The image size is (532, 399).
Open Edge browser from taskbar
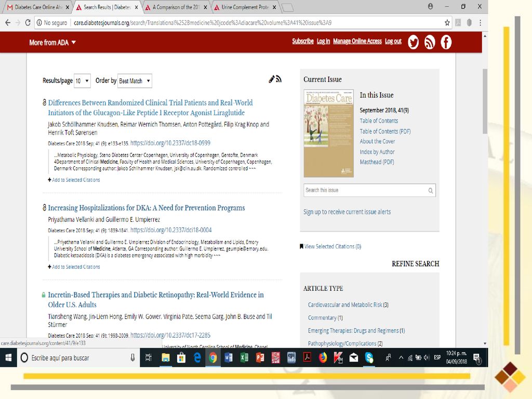(197, 357)
